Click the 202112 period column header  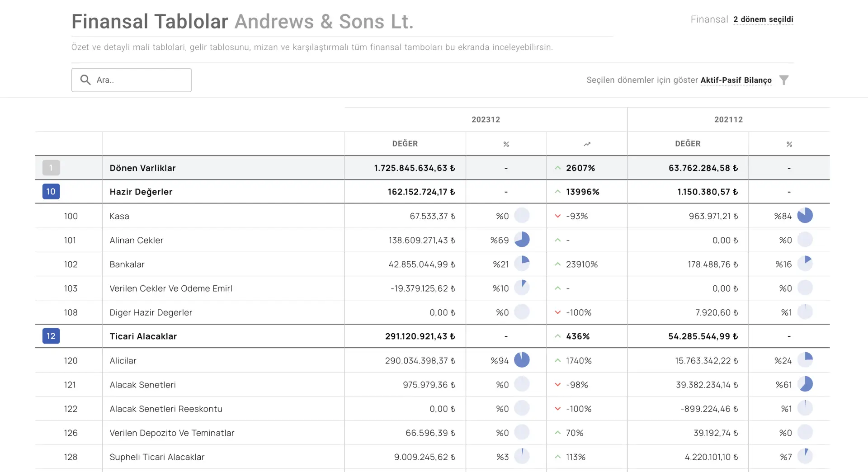[728, 120]
